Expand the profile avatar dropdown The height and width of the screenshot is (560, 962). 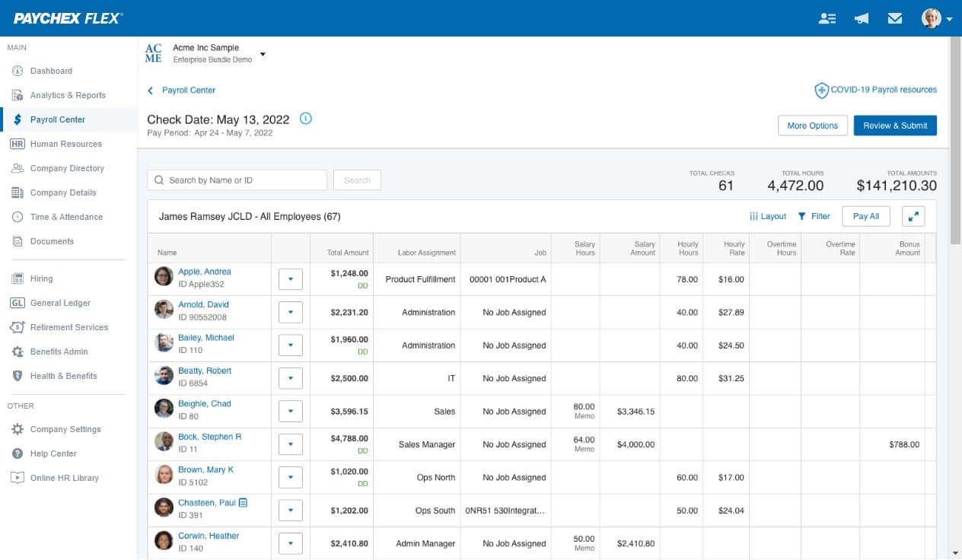935,17
